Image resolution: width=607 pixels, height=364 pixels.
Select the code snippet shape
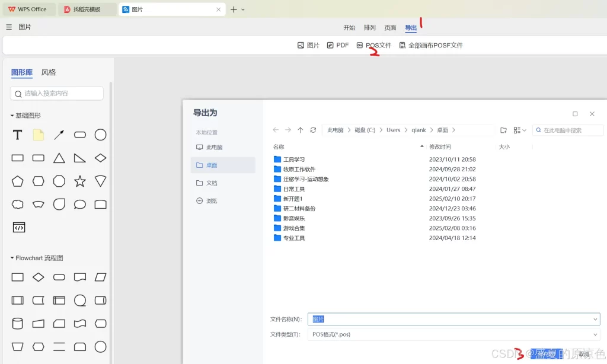pos(18,227)
